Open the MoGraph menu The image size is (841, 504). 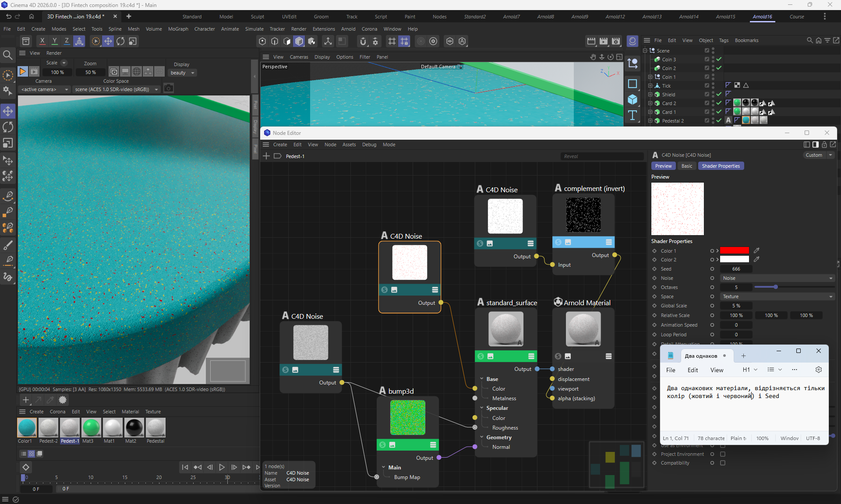[x=178, y=29]
